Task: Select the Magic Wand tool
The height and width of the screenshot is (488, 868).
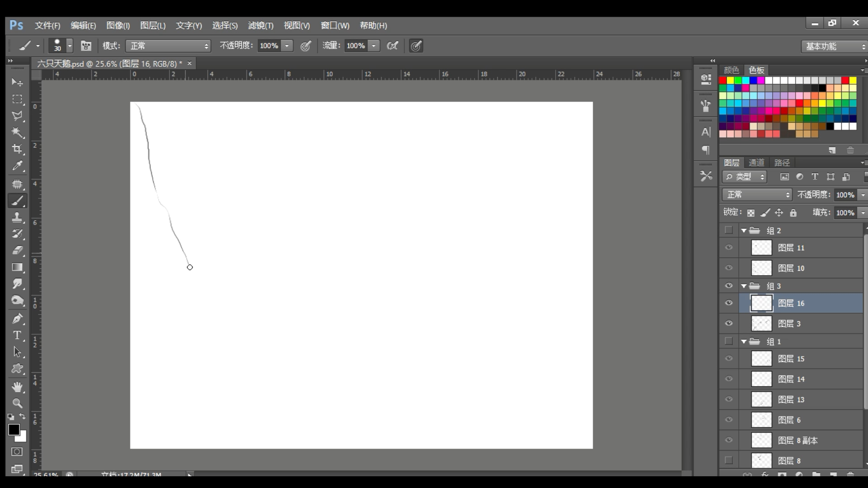Action: pos(17,132)
